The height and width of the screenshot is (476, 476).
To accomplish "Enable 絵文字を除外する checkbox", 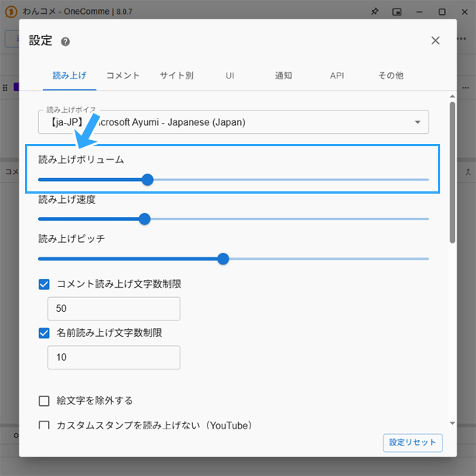I will (x=44, y=401).
